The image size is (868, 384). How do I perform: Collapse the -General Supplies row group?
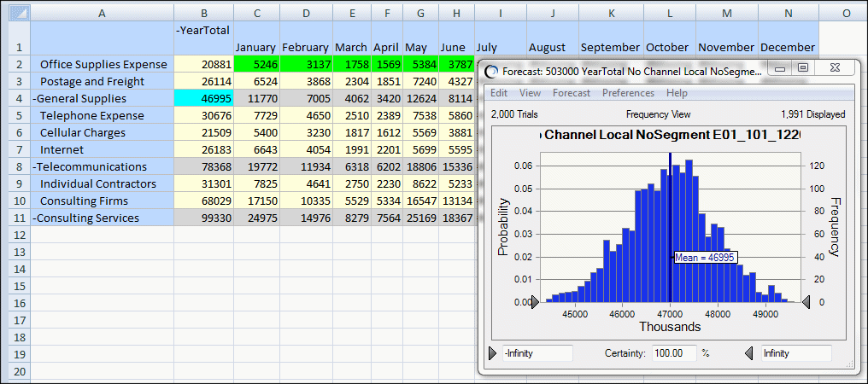(x=35, y=98)
